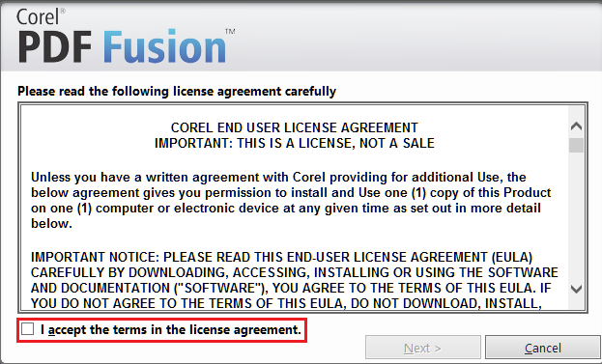Click the "Please read the following license agreement" heading

(x=177, y=92)
